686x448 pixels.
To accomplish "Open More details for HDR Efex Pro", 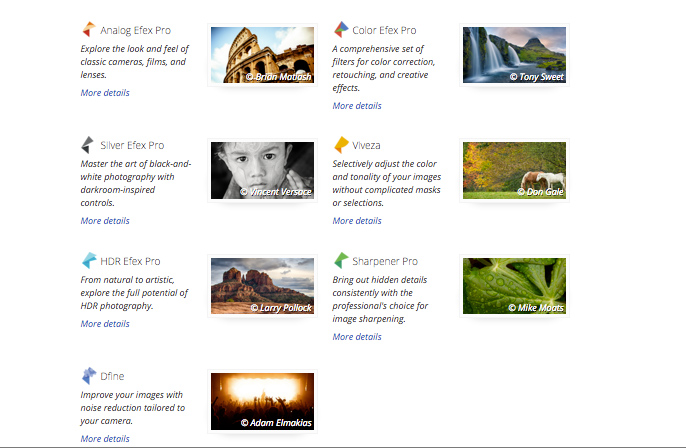I will pyautogui.click(x=105, y=324).
